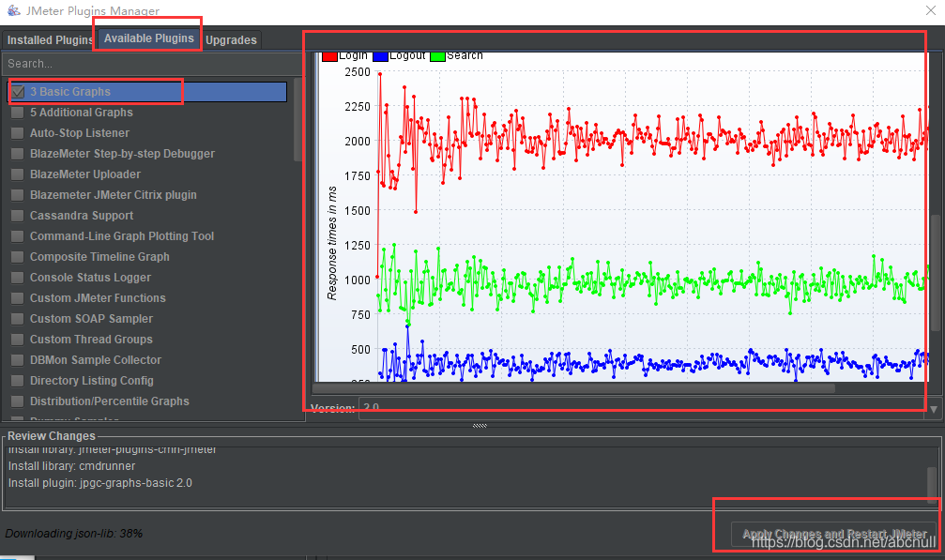Image resolution: width=945 pixels, height=560 pixels.
Task: Click the description pane vertical scrollbar
Action: [x=935, y=272]
